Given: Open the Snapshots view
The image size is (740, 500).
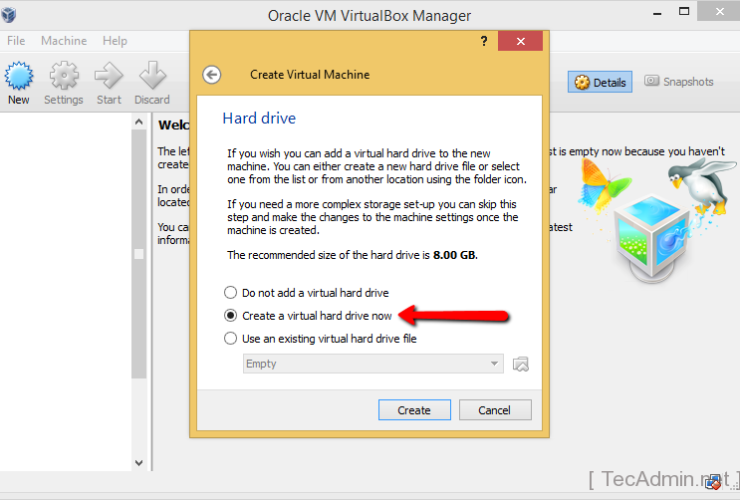Looking at the screenshot, I should (679, 82).
